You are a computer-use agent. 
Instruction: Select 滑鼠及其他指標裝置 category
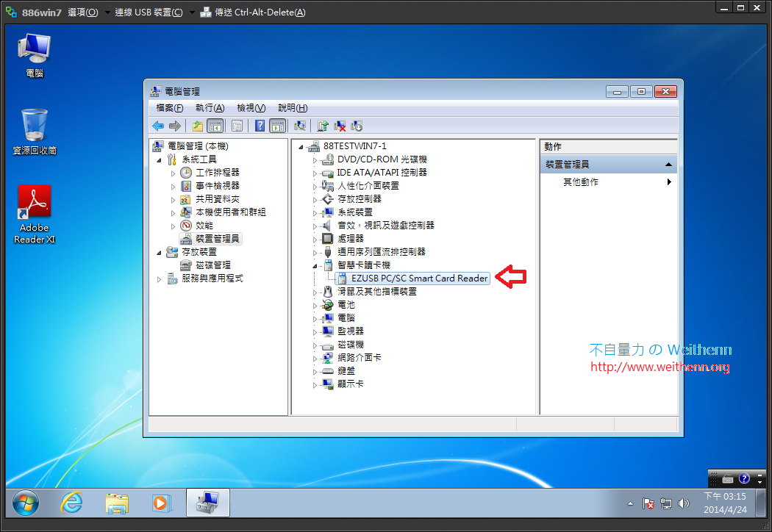coord(376,292)
